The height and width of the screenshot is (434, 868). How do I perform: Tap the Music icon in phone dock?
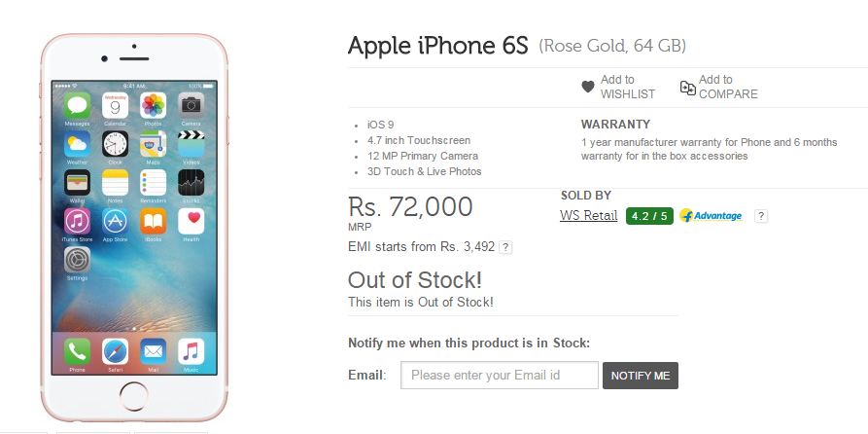(x=191, y=351)
